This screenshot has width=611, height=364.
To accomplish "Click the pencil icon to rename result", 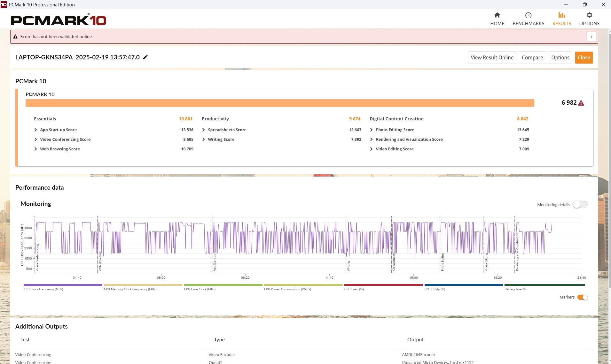I will pyautogui.click(x=145, y=57).
